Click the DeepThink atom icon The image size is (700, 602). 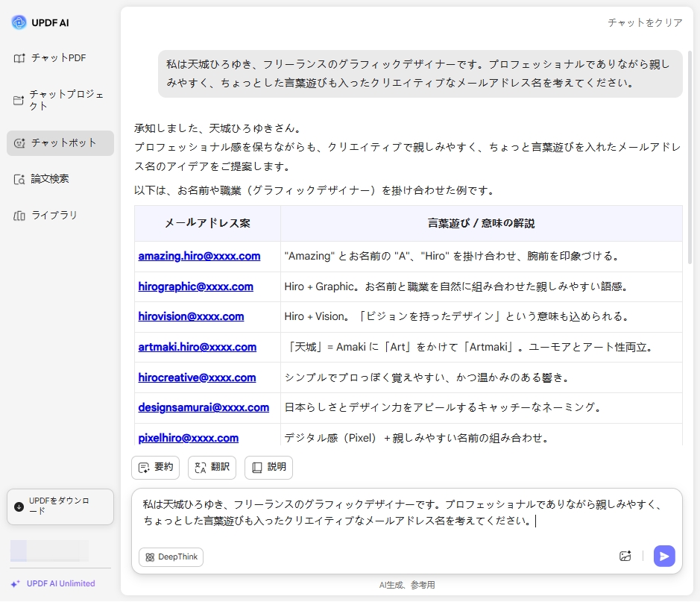tap(150, 557)
